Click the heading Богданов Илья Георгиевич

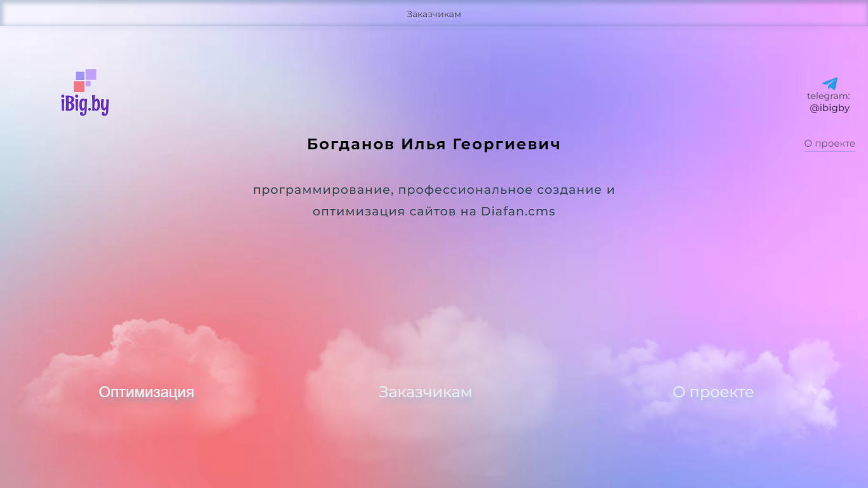point(434,144)
